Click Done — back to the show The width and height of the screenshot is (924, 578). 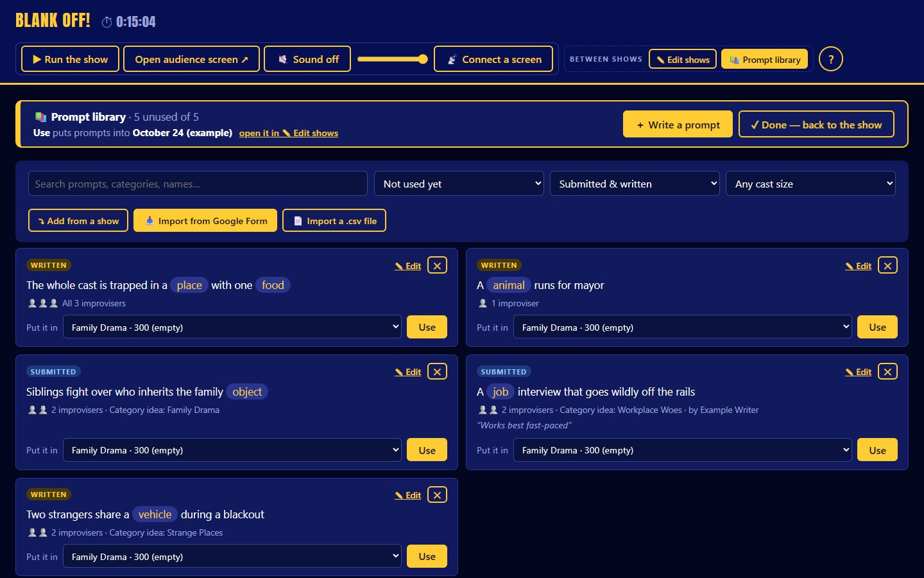tap(816, 125)
